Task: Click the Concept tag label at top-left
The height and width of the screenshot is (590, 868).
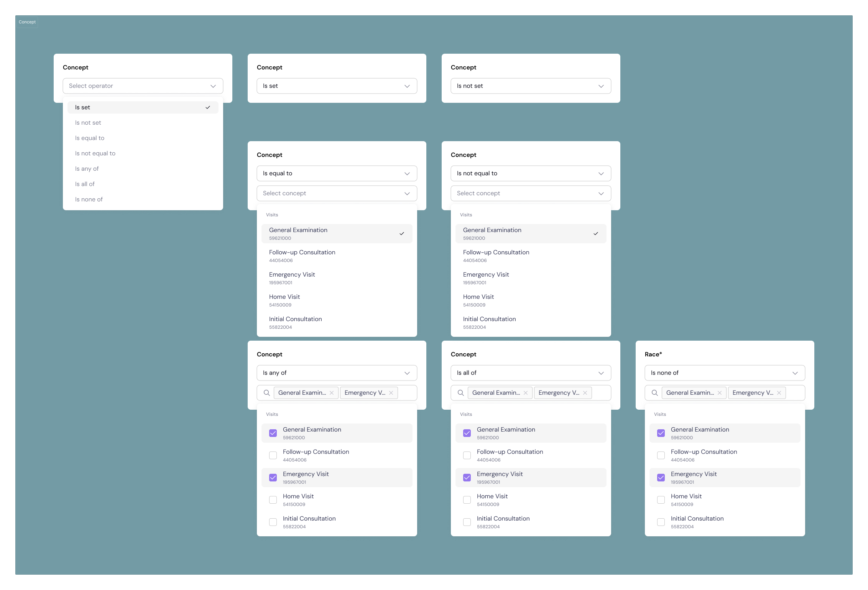Action: [27, 22]
